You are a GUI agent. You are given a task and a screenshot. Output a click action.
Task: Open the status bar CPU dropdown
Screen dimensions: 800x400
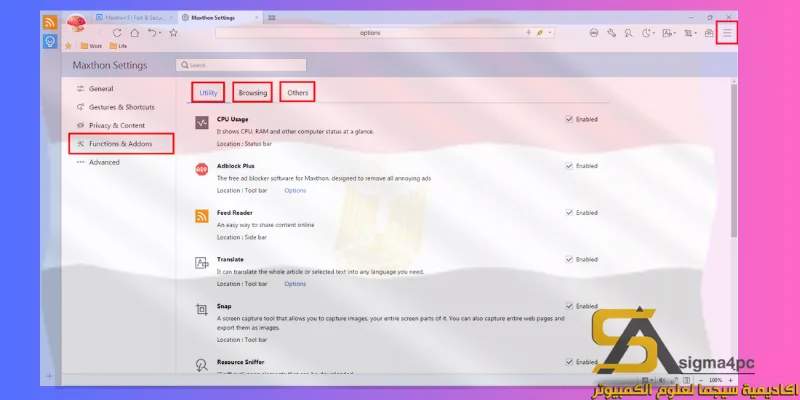(x=651, y=380)
